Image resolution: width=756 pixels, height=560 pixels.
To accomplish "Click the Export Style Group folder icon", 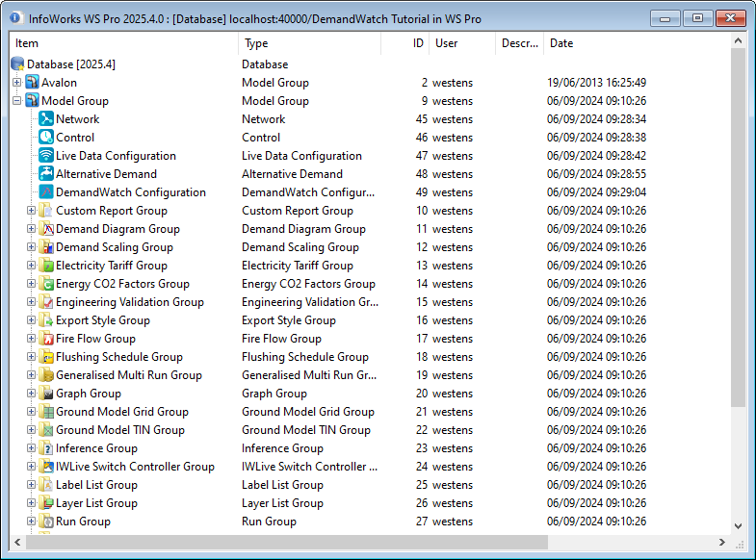I will tap(46, 320).
